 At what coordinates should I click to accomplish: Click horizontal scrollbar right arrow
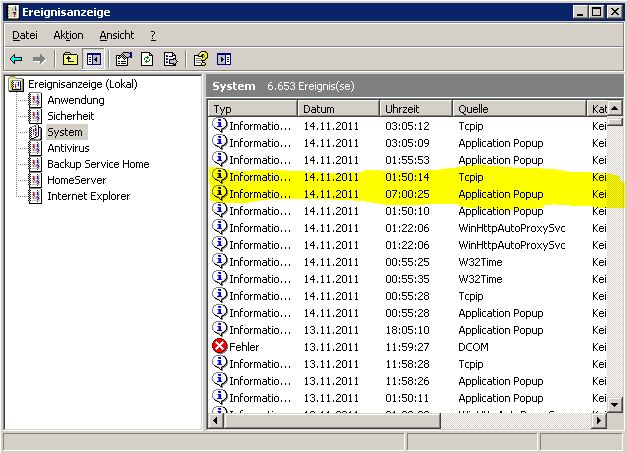599,421
